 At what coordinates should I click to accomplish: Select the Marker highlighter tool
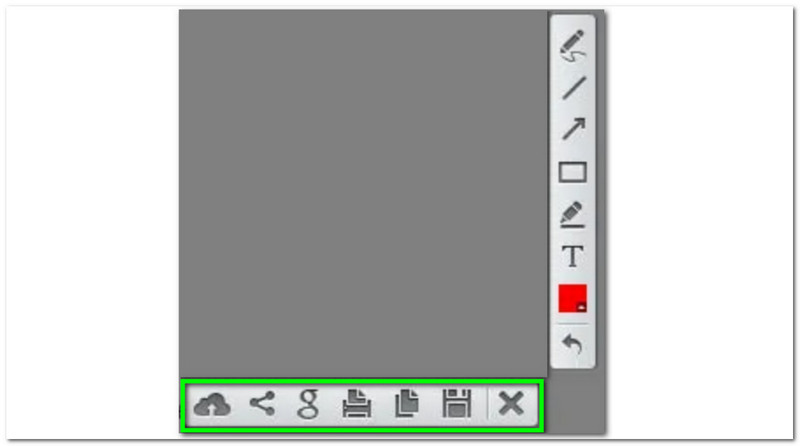tap(572, 214)
